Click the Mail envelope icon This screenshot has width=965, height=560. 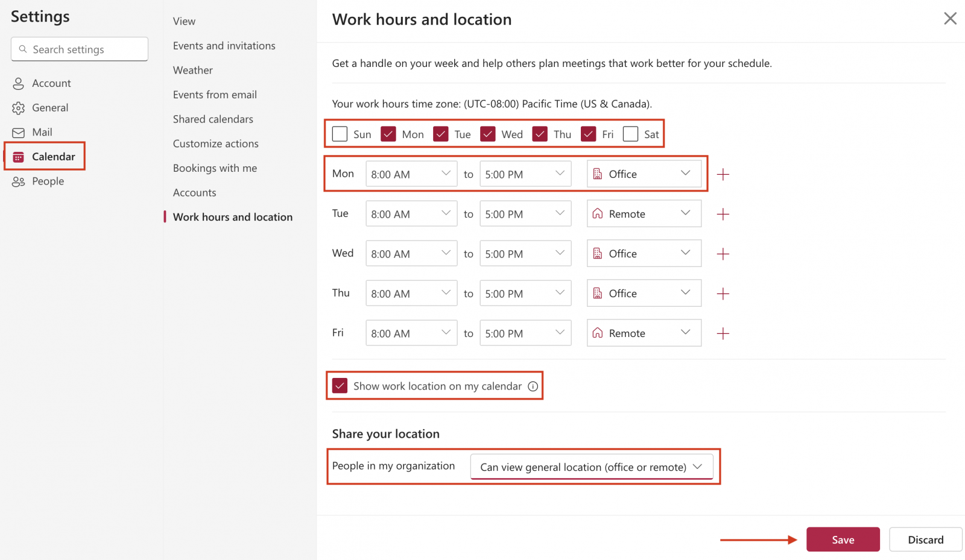pos(19,132)
